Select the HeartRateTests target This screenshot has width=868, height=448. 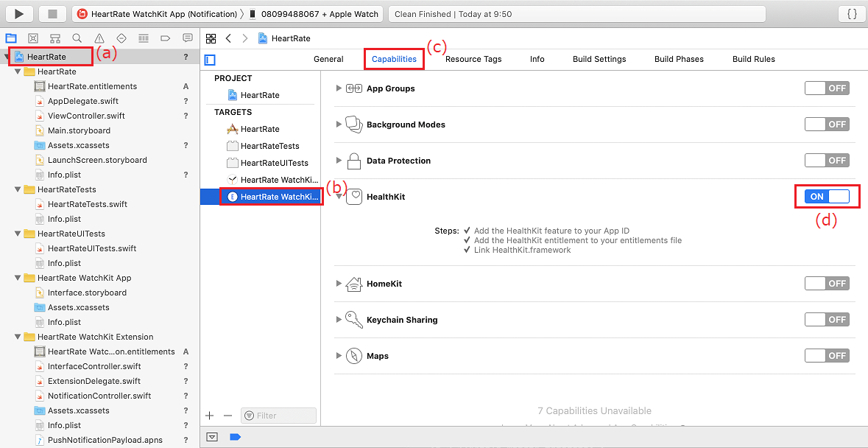point(269,146)
